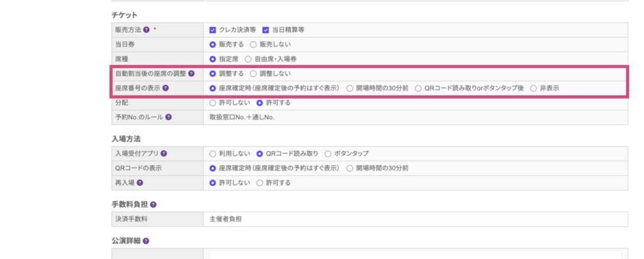Click the help icon next to 公演詳細
This screenshot has height=259, width=644.
pyautogui.click(x=146, y=241)
